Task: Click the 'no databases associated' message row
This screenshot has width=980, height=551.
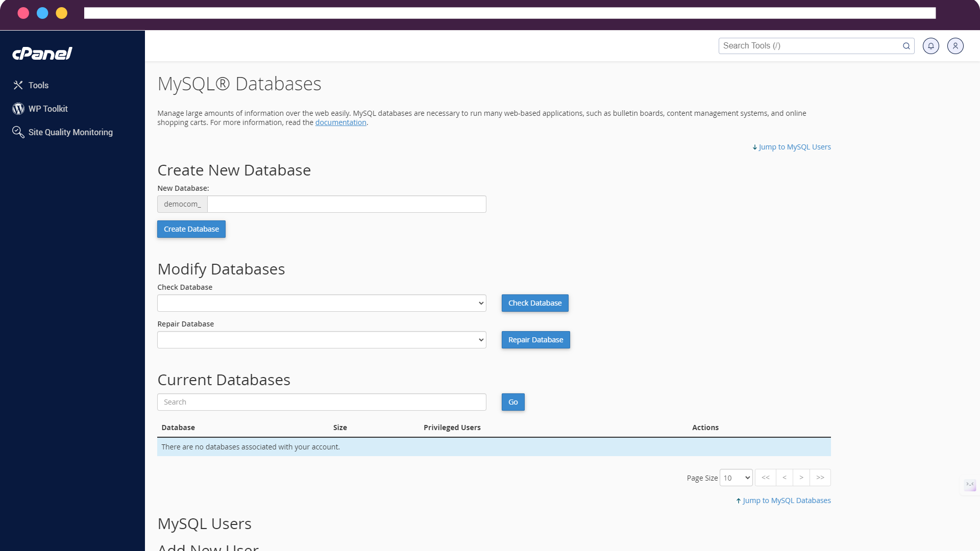Action: (494, 447)
